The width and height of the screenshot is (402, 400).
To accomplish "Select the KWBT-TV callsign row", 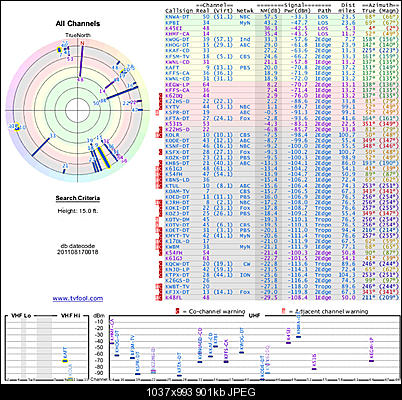I will tap(282, 286).
